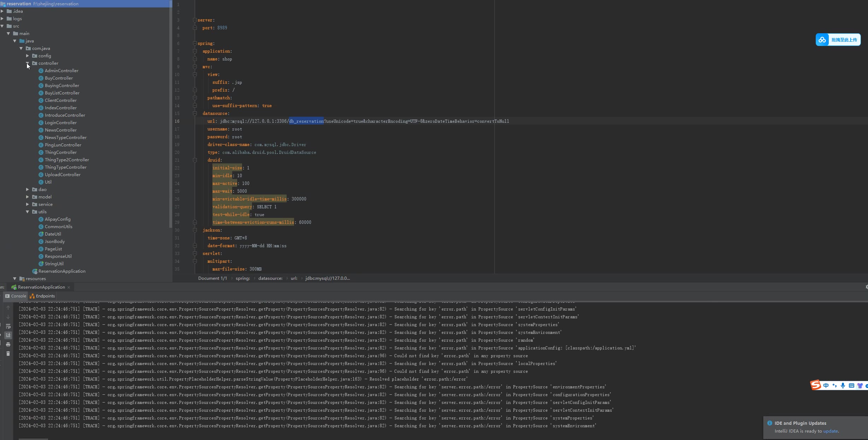Click the update link in notification
The height and width of the screenshot is (440, 868).
point(830,431)
